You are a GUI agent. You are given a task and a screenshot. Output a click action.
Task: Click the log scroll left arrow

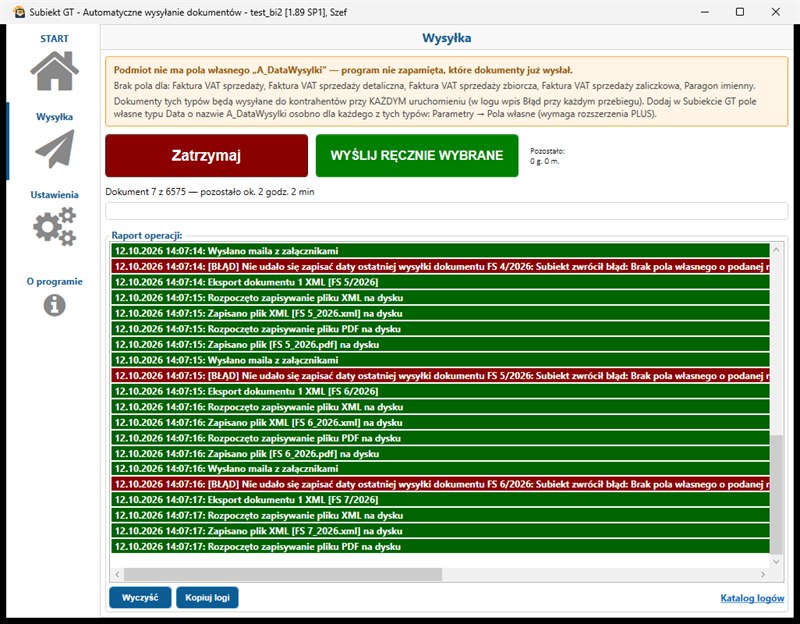coord(117,575)
